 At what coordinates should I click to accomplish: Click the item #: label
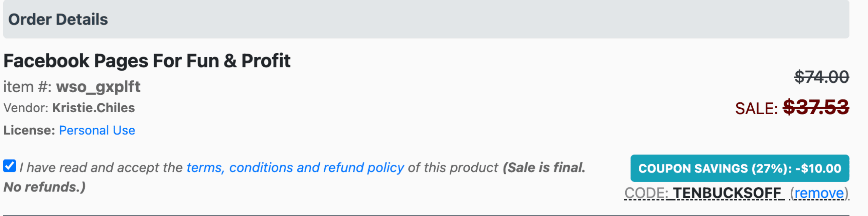tap(27, 87)
